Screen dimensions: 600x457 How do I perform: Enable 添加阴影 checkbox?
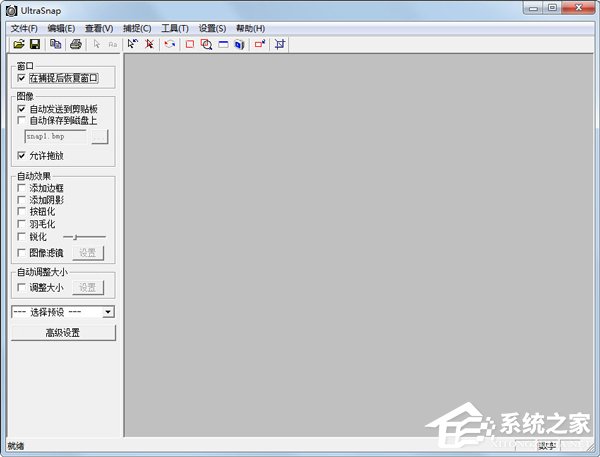tap(21, 200)
